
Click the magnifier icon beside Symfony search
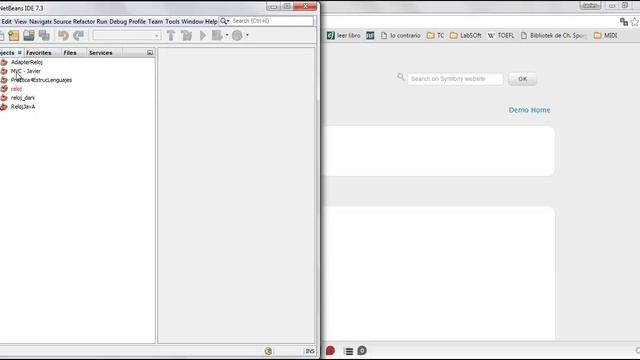pos(401,77)
